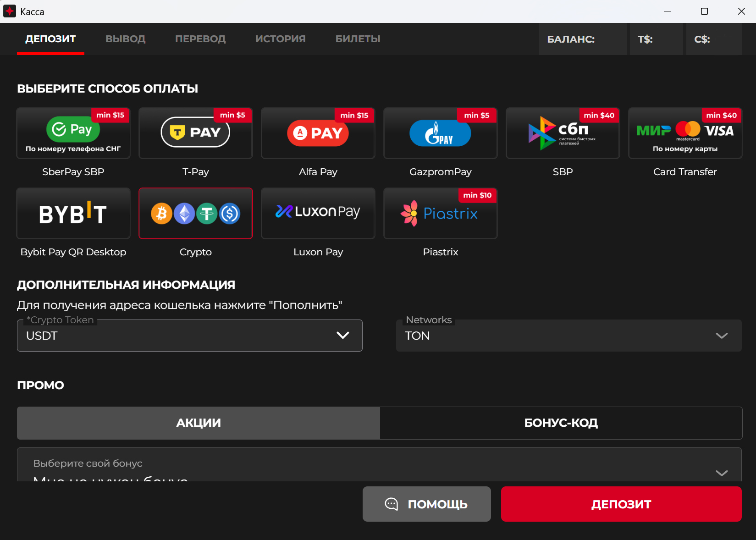The width and height of the screenshot is (756, 540).
Task: Select Alfa Pay payment tile
Action: [318, 133]
